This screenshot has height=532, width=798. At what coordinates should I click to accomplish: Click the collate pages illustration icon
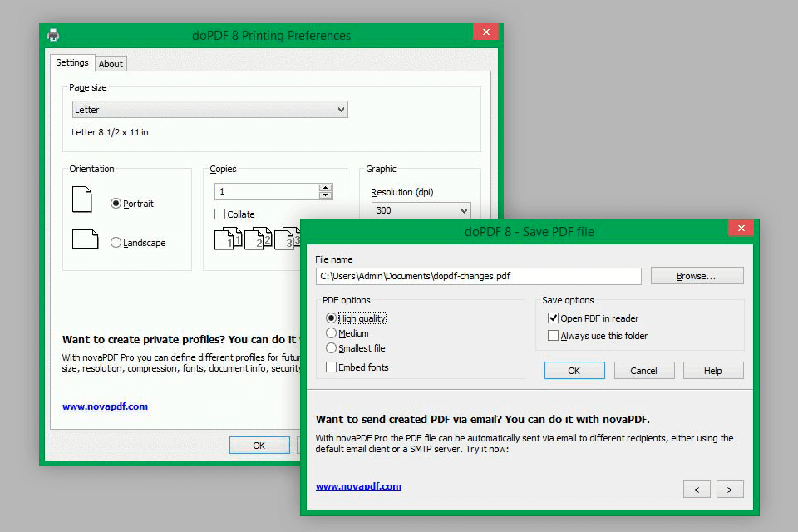click(256, 238)
